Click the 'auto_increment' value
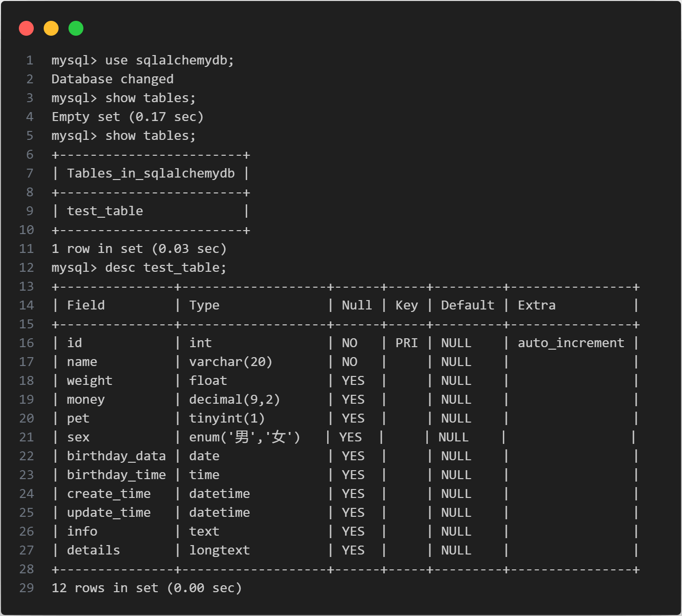This screenshot has height=616, width=682. coord(571,343)
